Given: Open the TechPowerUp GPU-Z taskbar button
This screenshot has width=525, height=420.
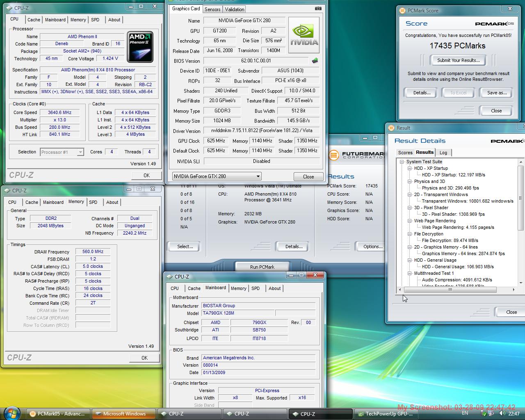Looking at the screenshot, I should point(386,414).
